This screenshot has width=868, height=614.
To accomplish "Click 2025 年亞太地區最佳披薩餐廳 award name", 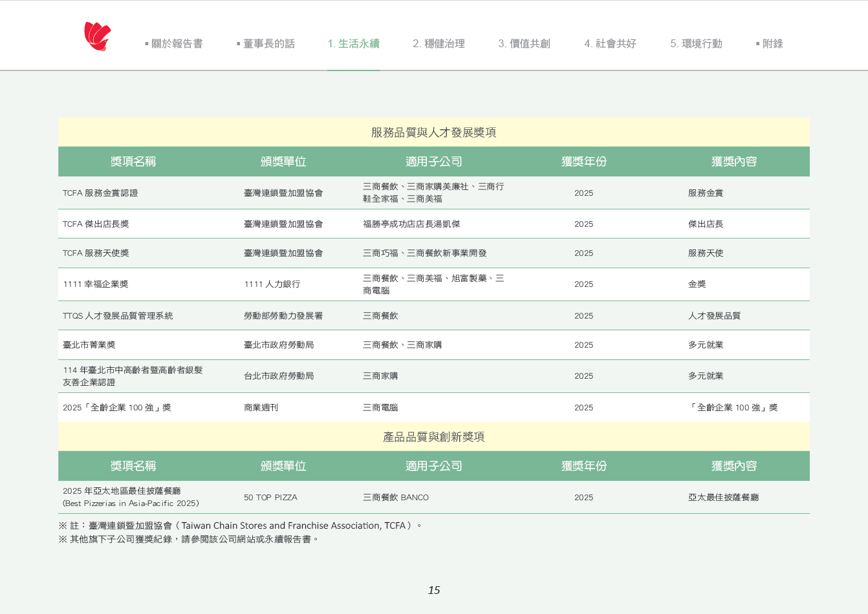I will [x=131, y=497].
